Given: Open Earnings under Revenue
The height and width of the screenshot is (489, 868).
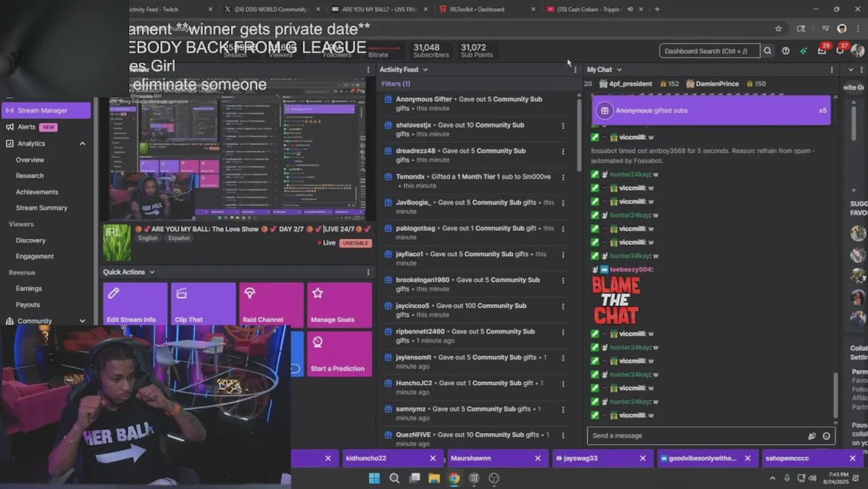Looking at the screenshot, I should (x=29, y=289).
